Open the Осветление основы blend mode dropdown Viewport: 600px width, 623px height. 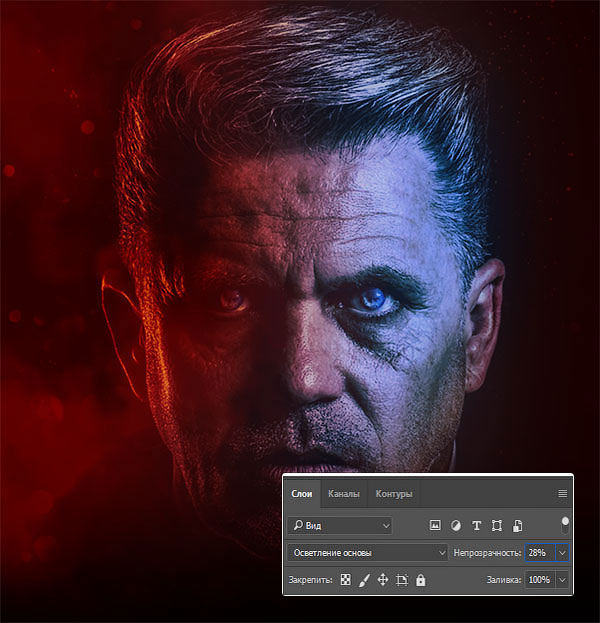(x=368, y=553)
